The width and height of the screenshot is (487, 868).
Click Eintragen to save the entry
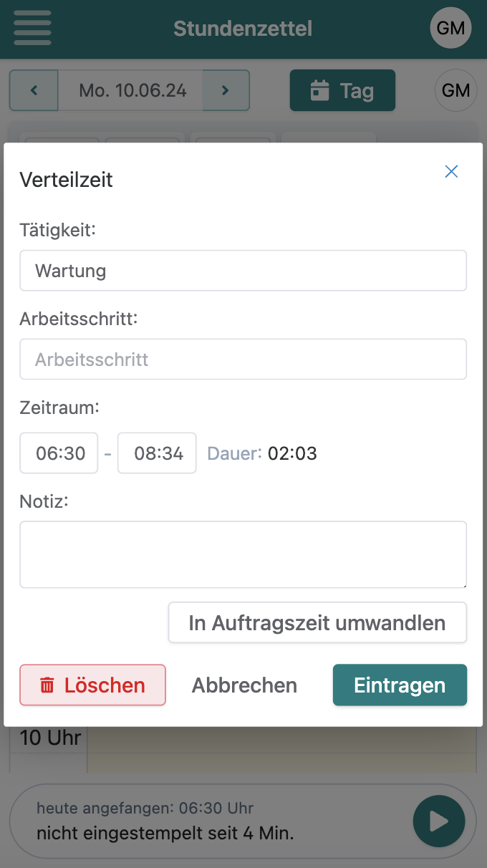400,685
